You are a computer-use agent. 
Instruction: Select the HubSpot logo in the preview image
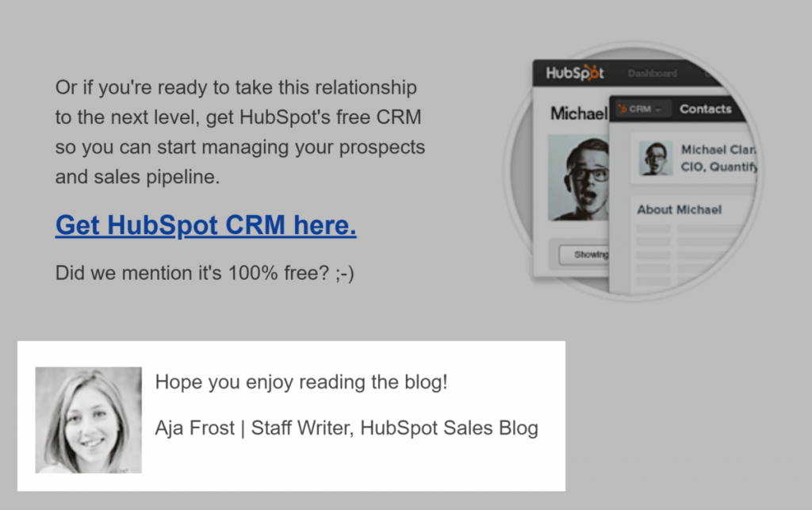(x=575, y=73)
